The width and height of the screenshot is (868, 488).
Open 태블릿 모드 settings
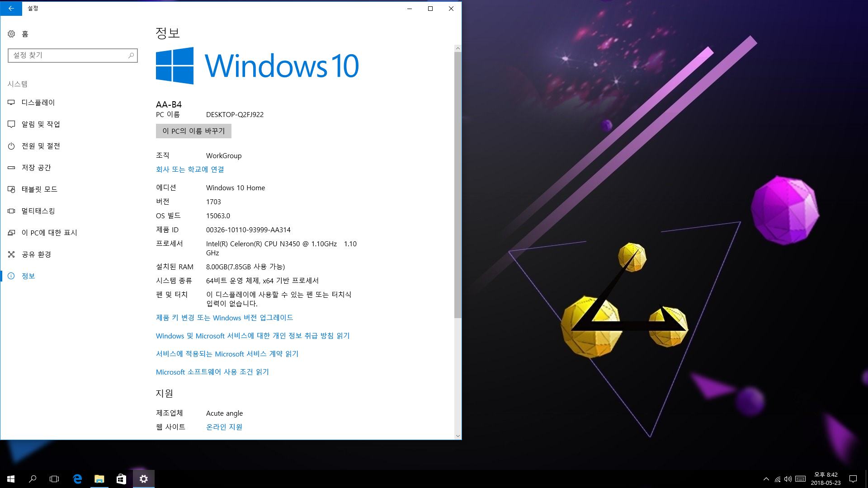(x=39, y=189)
